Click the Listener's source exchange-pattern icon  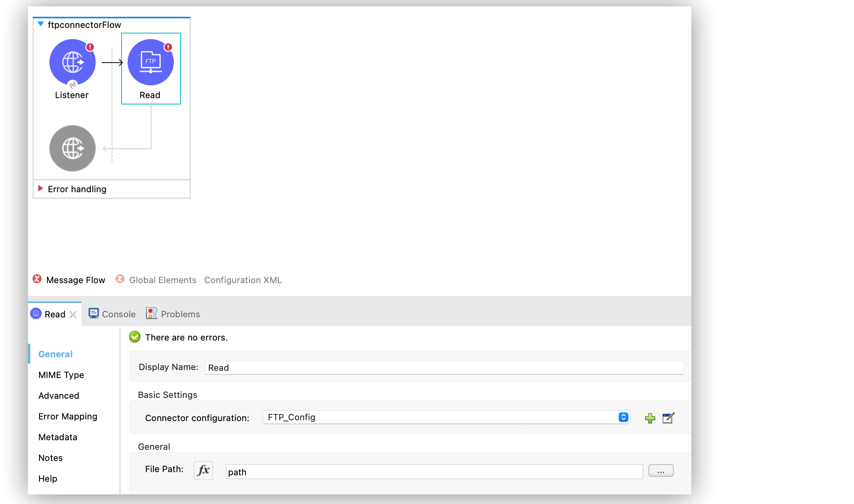click(73, 84)
